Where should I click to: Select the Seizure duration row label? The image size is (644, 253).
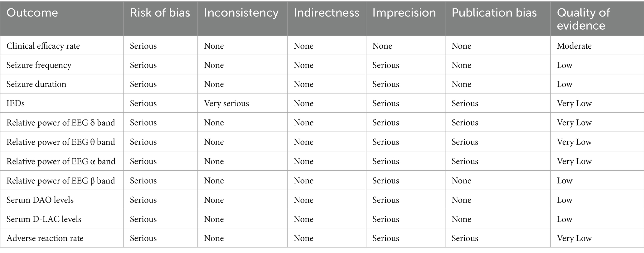[36, 84]
